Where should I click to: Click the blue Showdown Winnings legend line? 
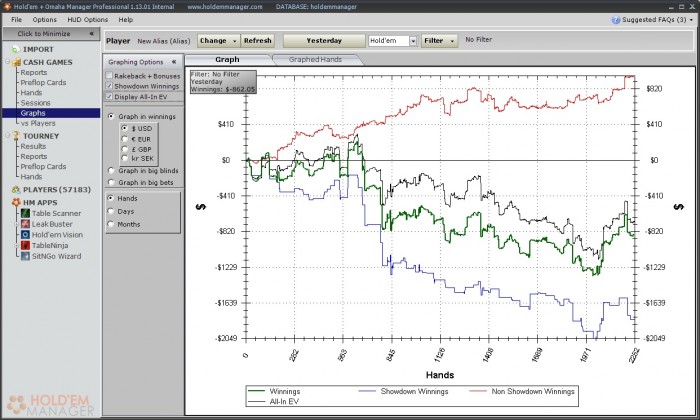367,391
